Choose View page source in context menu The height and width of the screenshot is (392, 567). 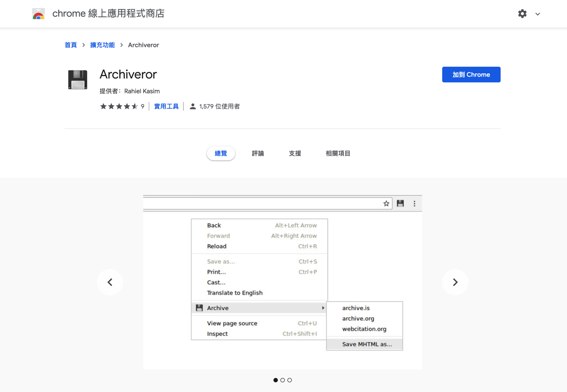tap(259, 323)
